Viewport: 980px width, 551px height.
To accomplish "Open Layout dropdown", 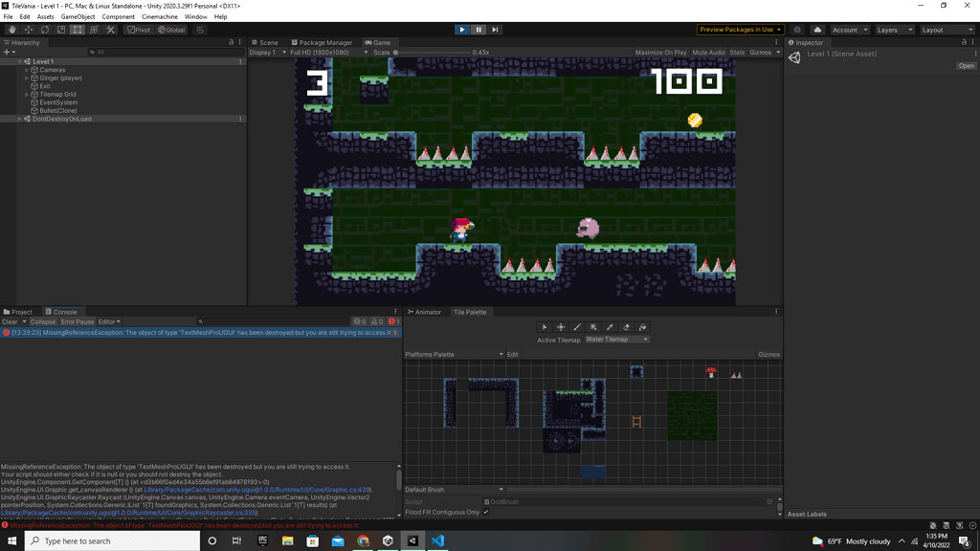I will tap(947, 30).
